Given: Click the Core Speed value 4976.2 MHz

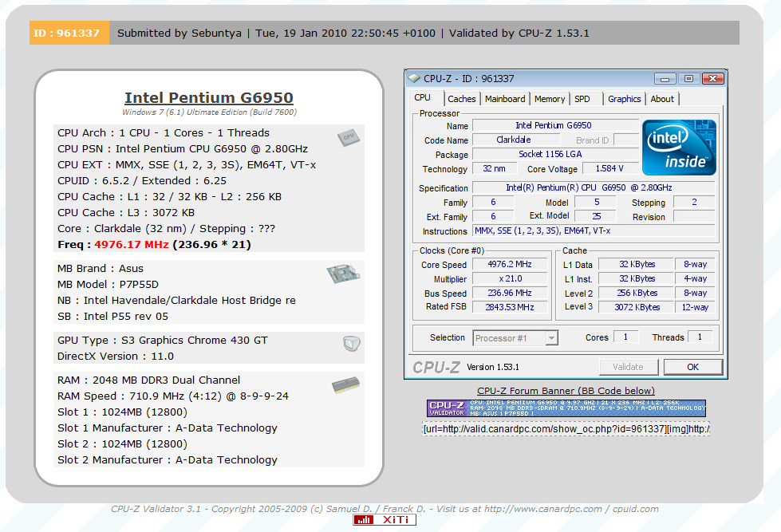Looking at the screenshot, I should pyautogui.click(x=510, y=265).
